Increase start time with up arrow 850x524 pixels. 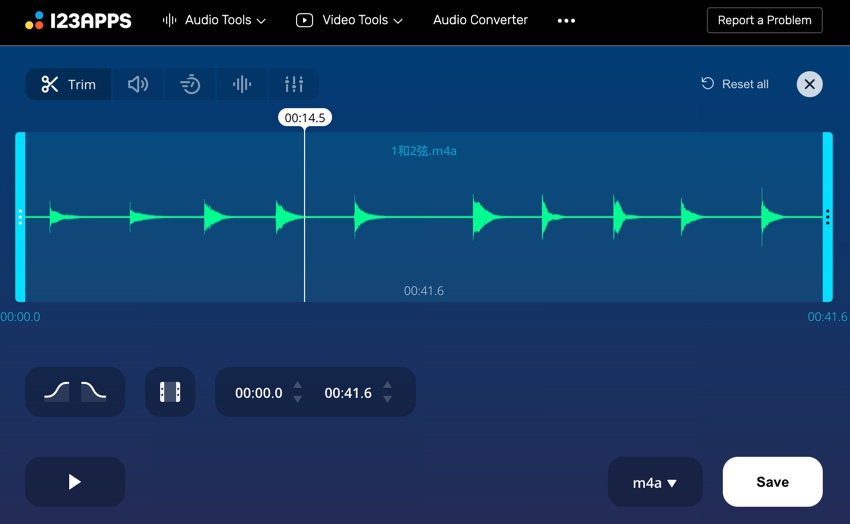298,385
